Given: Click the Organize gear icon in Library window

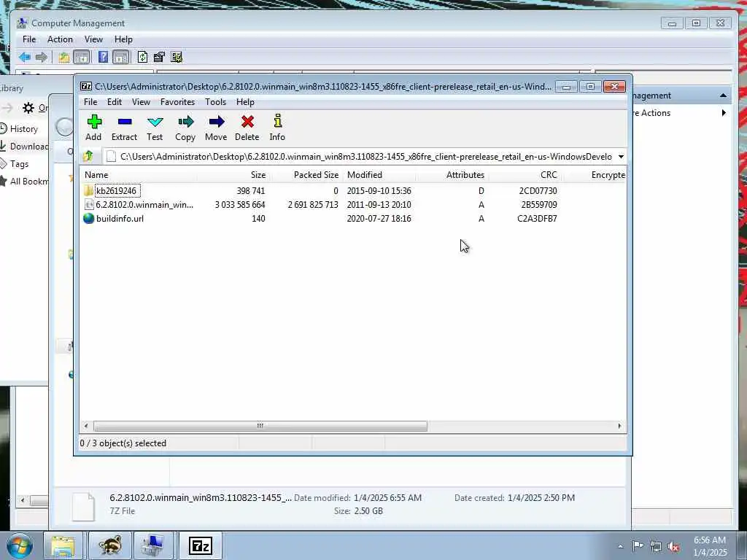Looking at the screenshot, I should click(x=28, y=108).
